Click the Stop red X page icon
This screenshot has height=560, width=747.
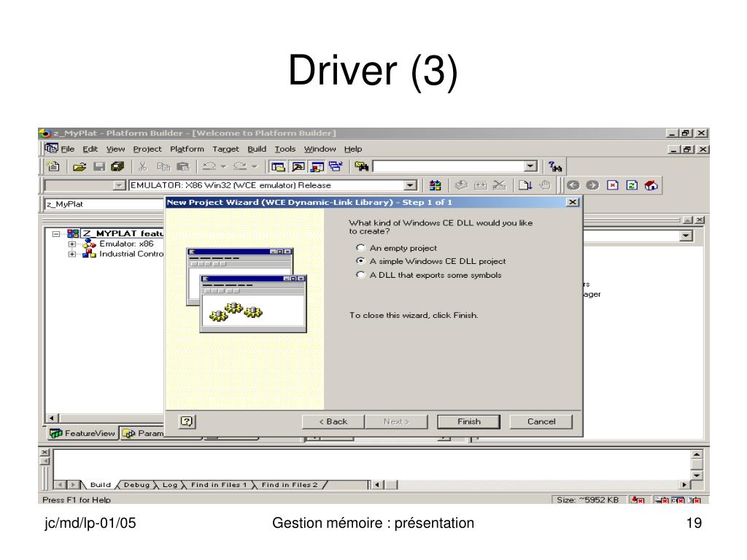pyautogui.click(x=613, y=185)
